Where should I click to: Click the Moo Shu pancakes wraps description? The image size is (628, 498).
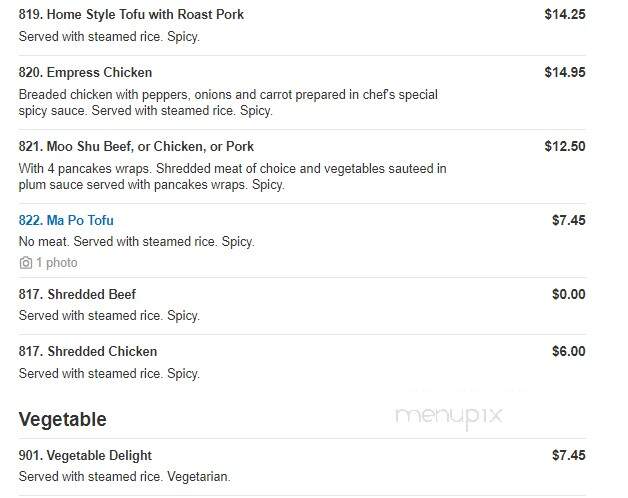233,177
